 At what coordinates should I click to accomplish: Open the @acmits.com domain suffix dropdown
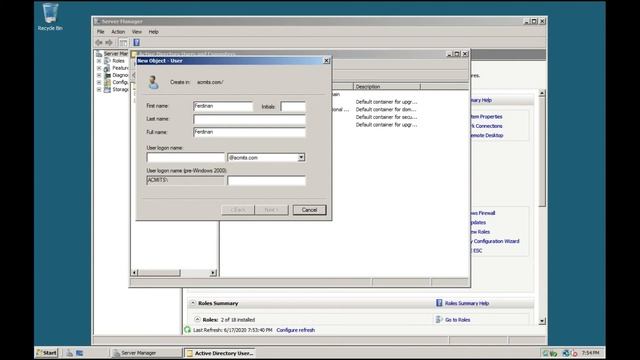tap(301, 158)
